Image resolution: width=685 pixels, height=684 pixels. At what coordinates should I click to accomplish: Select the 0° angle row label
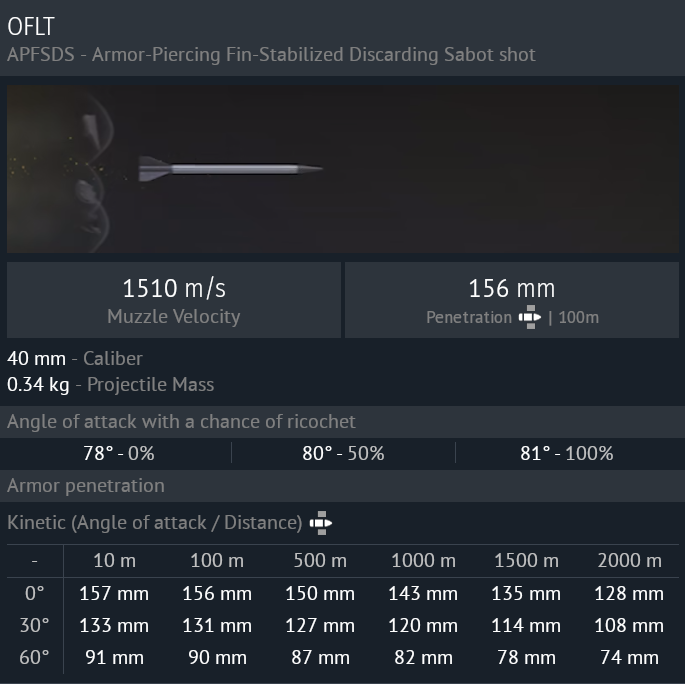[x=35, y=593]
